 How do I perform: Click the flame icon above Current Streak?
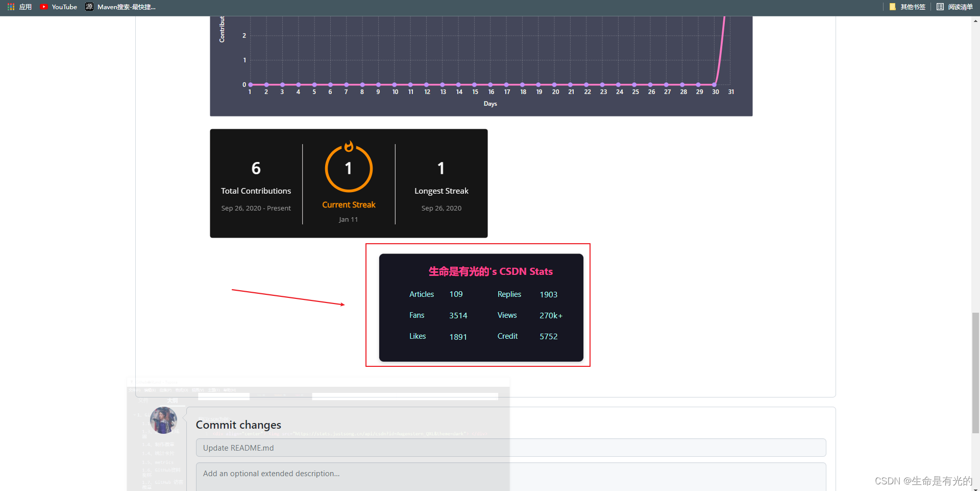click(349, 147)
